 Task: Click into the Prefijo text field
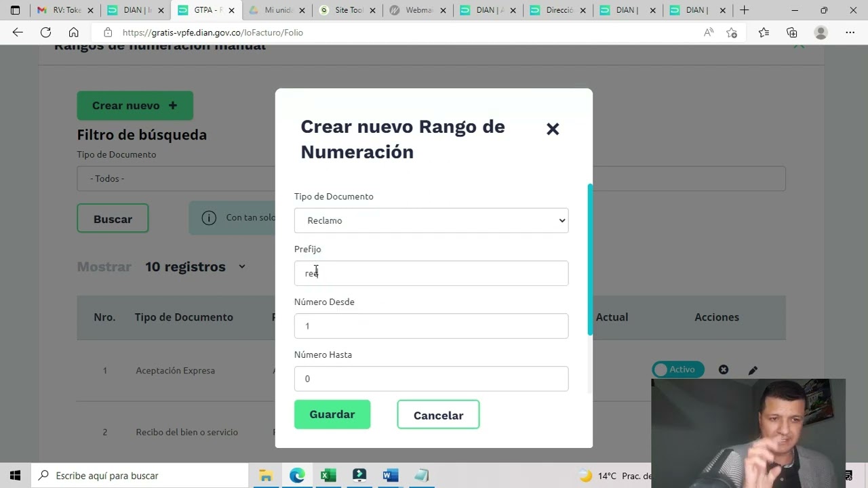point(431,273)
